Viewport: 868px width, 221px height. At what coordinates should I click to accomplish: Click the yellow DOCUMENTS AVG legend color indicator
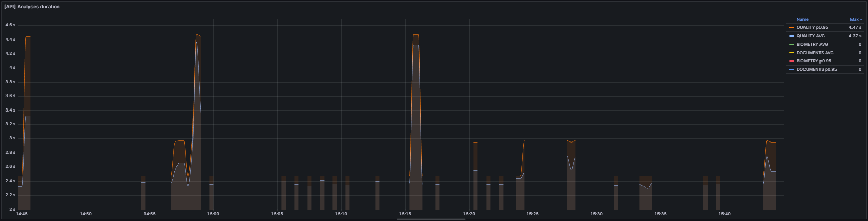coord(792,53)
